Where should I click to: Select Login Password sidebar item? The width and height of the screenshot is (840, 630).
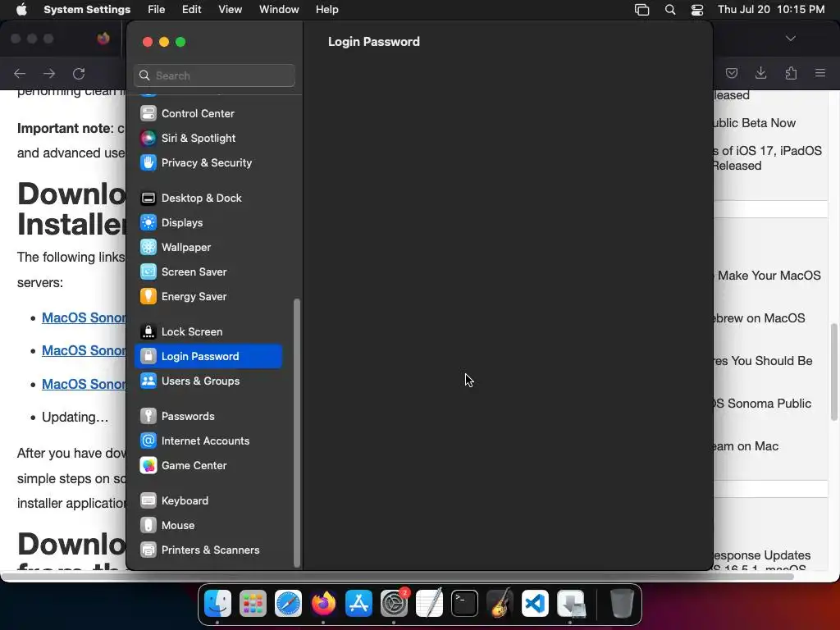click(x=208, y=357)
